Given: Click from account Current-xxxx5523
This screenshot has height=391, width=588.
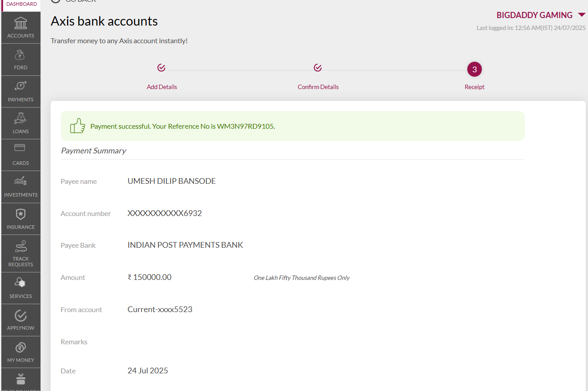Looking at the screenshot, I should (x=160, y=309).
